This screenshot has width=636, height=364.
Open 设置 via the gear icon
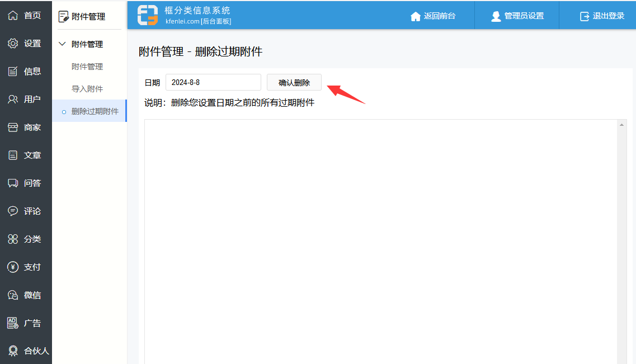click(x=13, y=43)
